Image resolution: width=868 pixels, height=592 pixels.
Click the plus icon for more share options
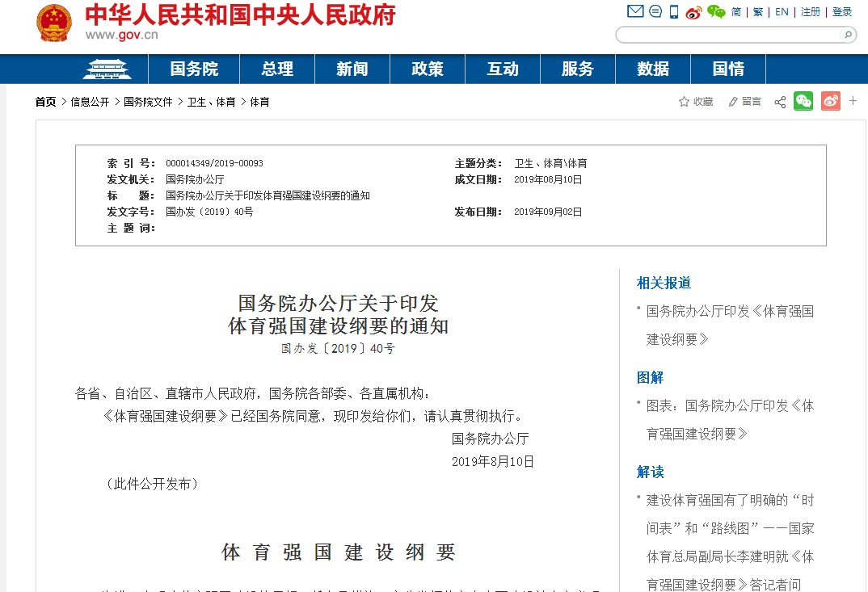pyautogui.click(x=853, y=101)
